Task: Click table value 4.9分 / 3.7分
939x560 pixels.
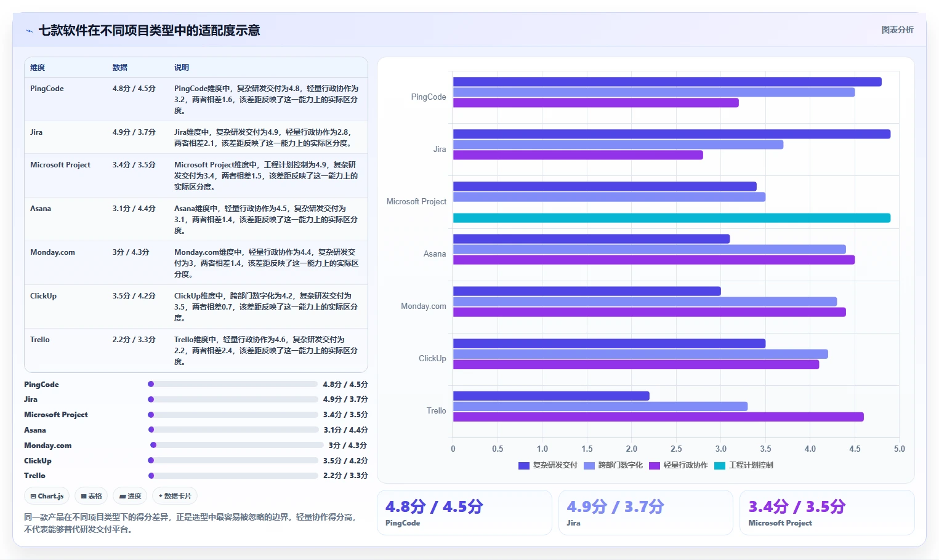Action: pyautogui.click(x=134, y=132)
